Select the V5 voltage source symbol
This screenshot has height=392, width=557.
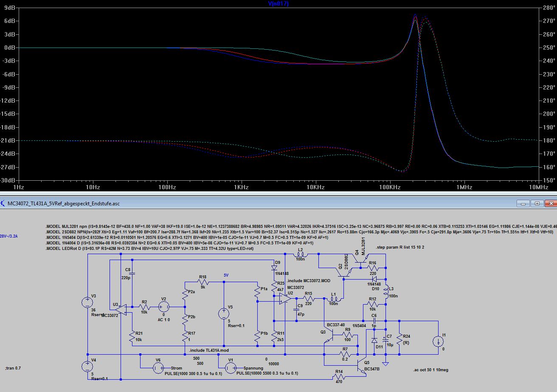click(224, 314)
